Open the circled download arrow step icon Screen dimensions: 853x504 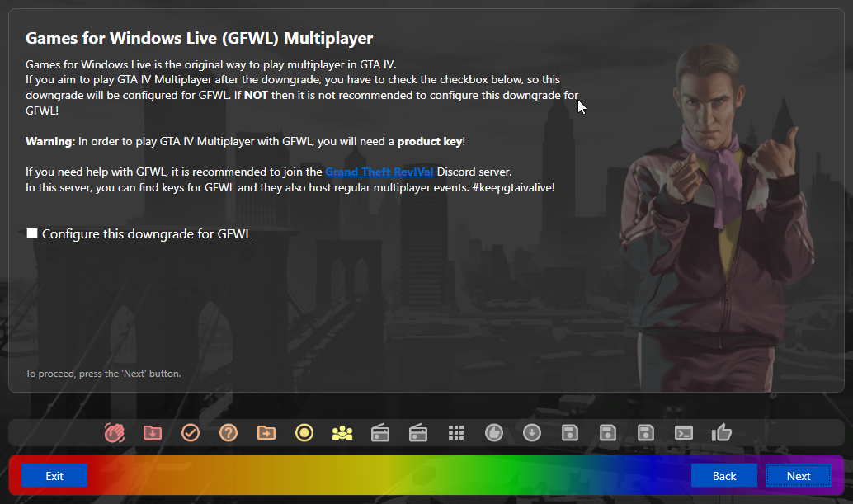(x=532, y=433)
